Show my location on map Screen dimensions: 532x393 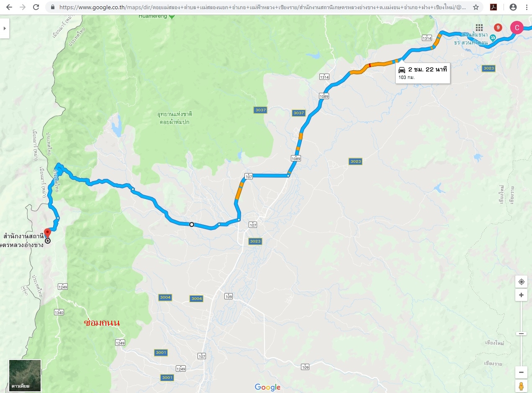point(521,282)
